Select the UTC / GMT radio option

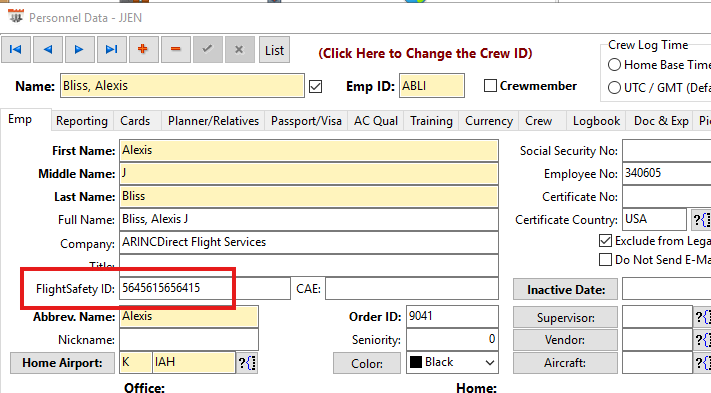[x=614, y=87]
